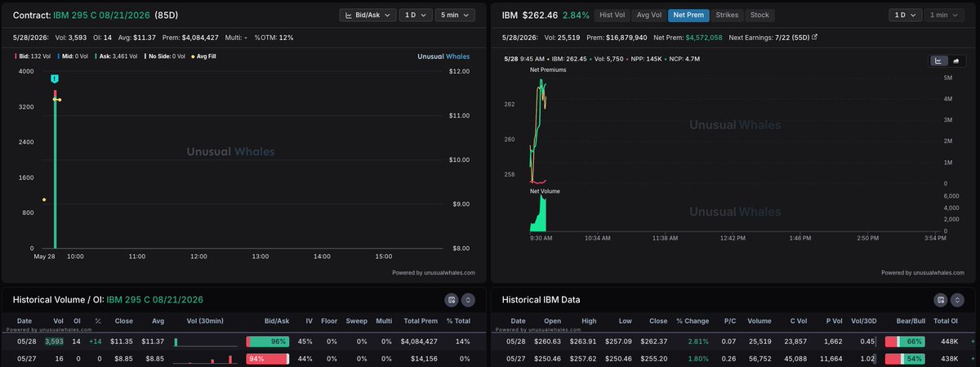Click the Net Prem $4,572,058 value
This screenshot has height=367, width=980.
tap(702, 37)
